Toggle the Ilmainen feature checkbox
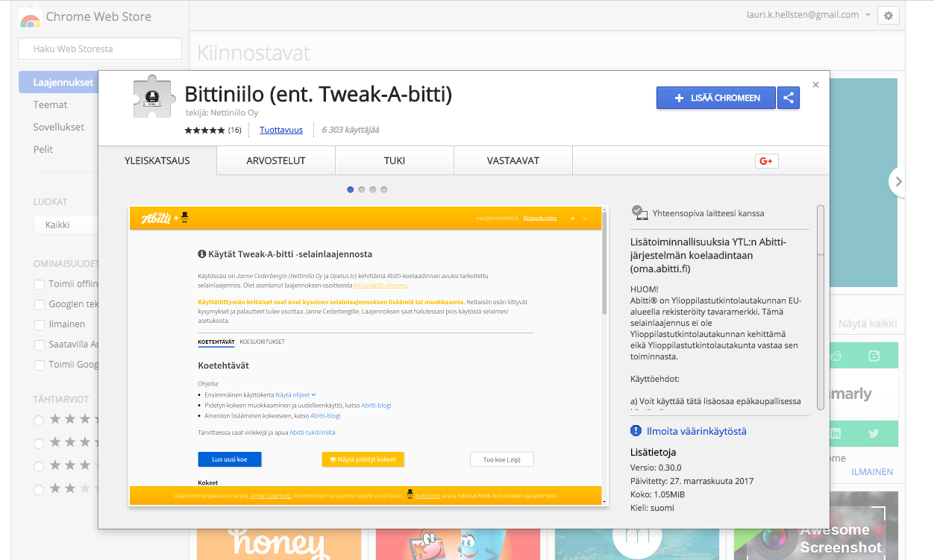Image resolution: width=934 pixels, height=560 pixels. [40, 324]
